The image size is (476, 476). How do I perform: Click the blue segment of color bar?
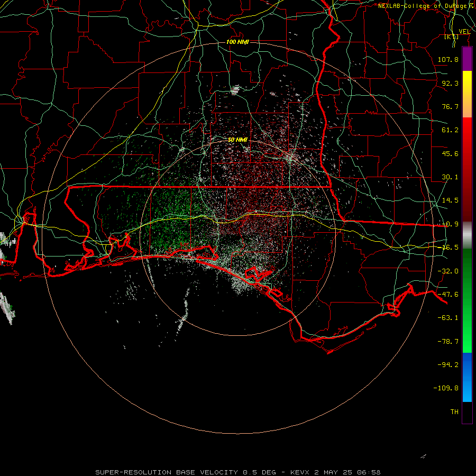pyautogui.click(x=467, y=377)
